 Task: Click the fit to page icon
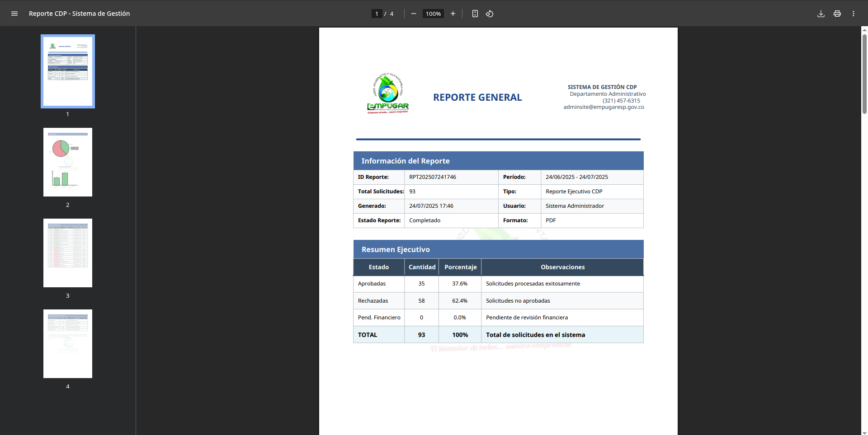475,14
